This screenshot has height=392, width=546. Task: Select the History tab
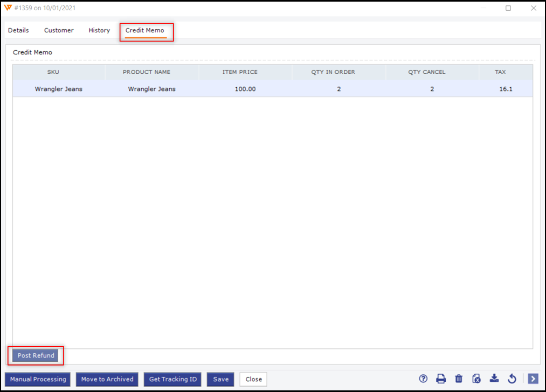pyautogui.click(x=99, y=31)
